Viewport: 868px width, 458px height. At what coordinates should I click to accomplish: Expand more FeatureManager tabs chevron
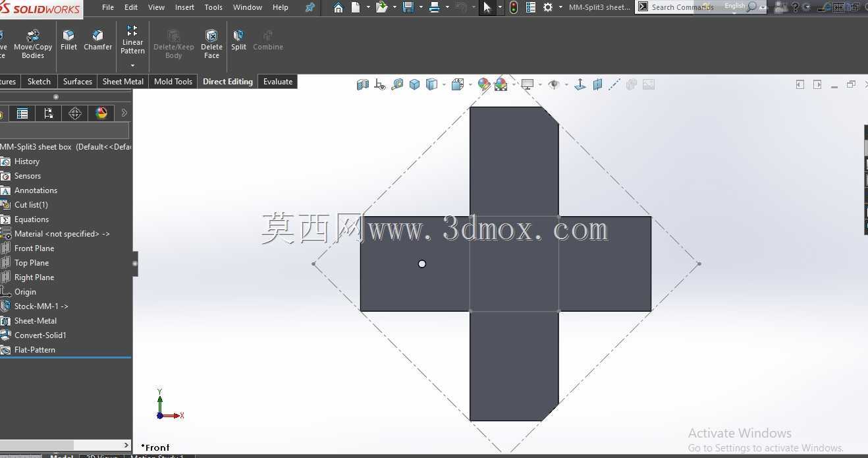coord(124,113)
